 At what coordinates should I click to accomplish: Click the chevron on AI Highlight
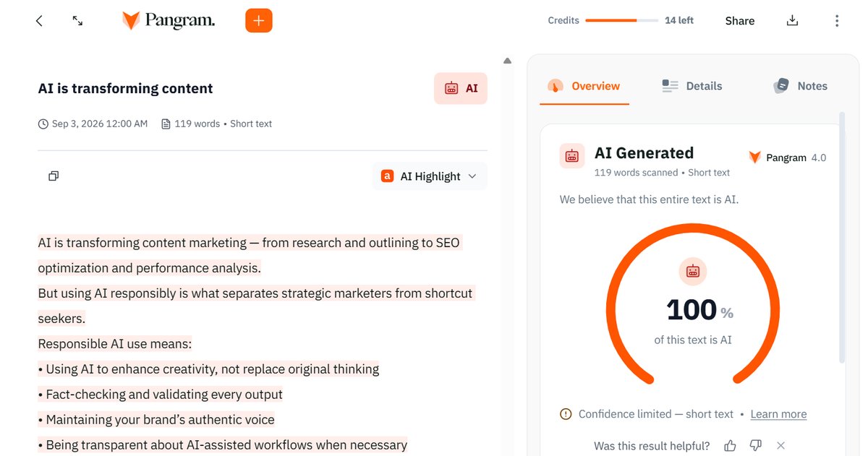pos(472,176)
